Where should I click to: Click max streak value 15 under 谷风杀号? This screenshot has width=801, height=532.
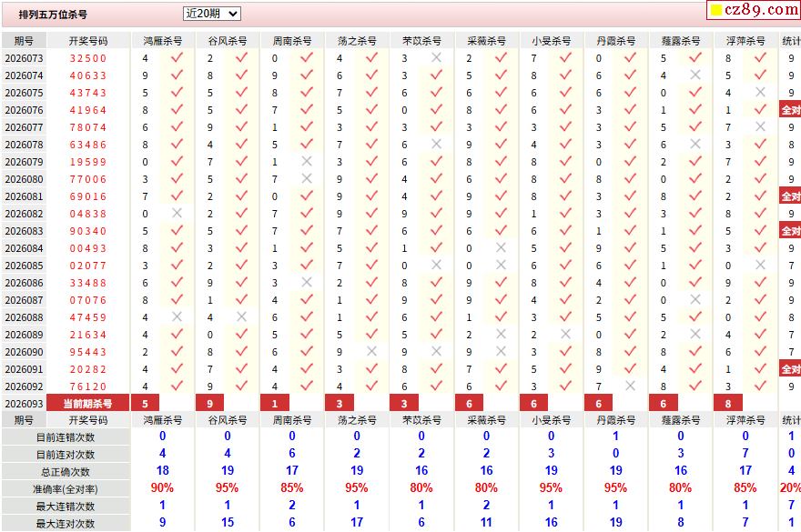228,522
